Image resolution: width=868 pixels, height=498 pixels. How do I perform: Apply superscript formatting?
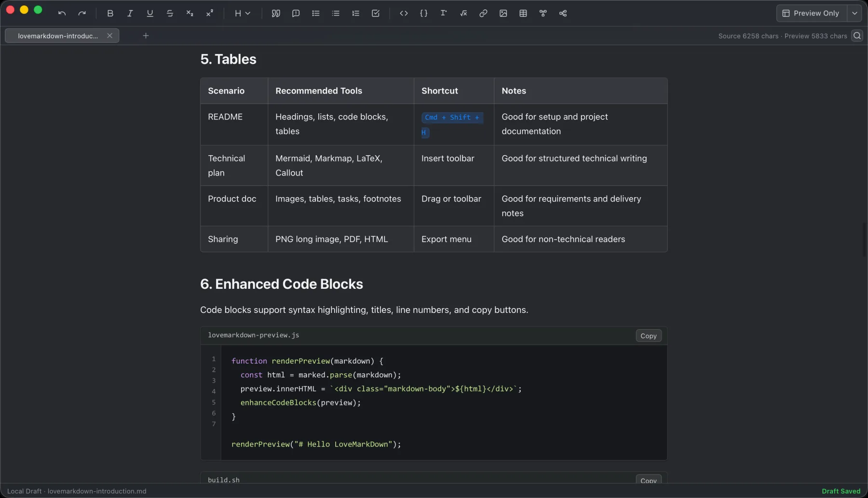(x=210, y=13)
